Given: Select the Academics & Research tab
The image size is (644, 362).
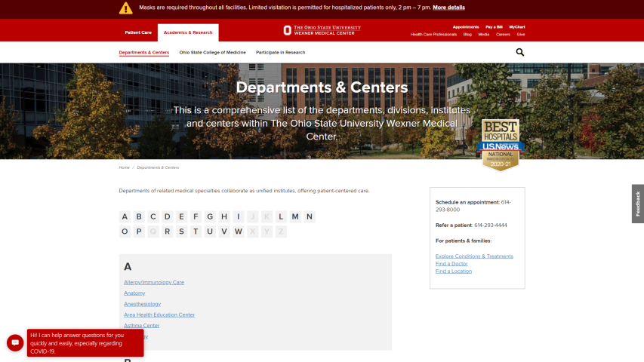Looking at the screenshot, I should point(188,32).
